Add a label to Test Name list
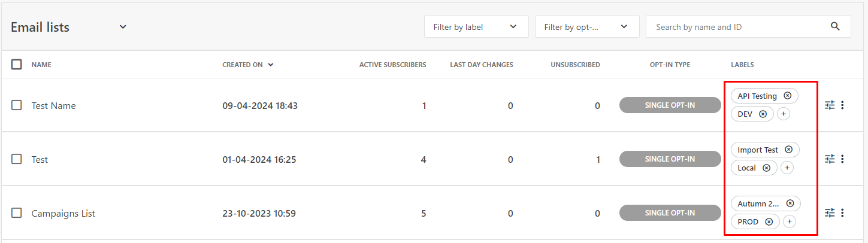The image size is (868, 243). [784, 114]
